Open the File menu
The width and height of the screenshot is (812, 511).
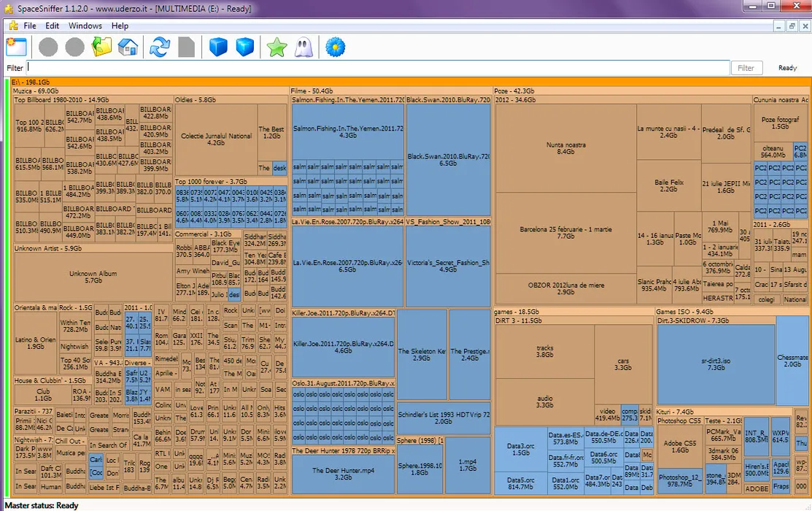[x=30, y=26]
